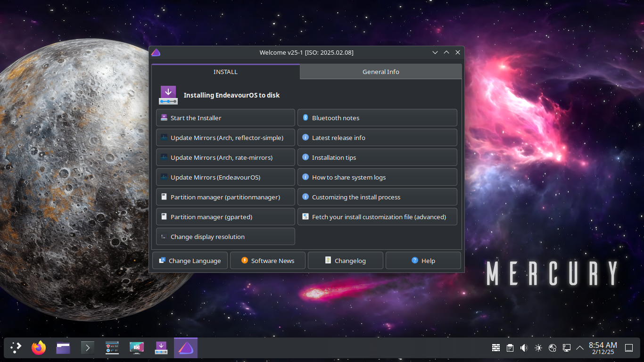Open Help in Welcome window
Image resolution: width=644 pixels, height=362 pixels.
coord(423,261)
